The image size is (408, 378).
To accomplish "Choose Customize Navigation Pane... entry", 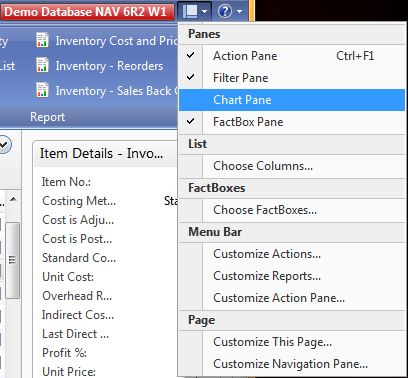I will [x=292, y=364].
